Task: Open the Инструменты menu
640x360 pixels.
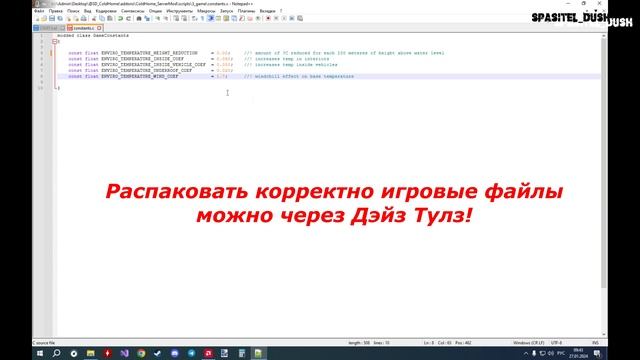Action: pyautogui.click(x=180, y=11)
